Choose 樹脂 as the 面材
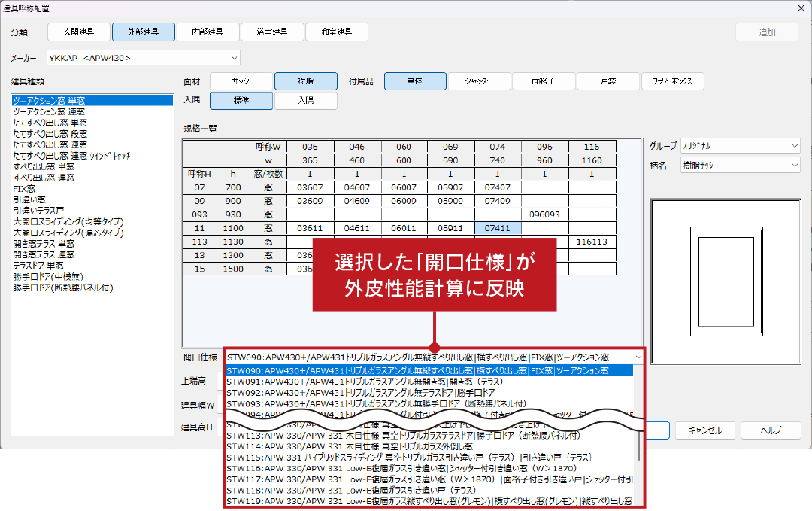The image size is (812, 511). point(305,81)
